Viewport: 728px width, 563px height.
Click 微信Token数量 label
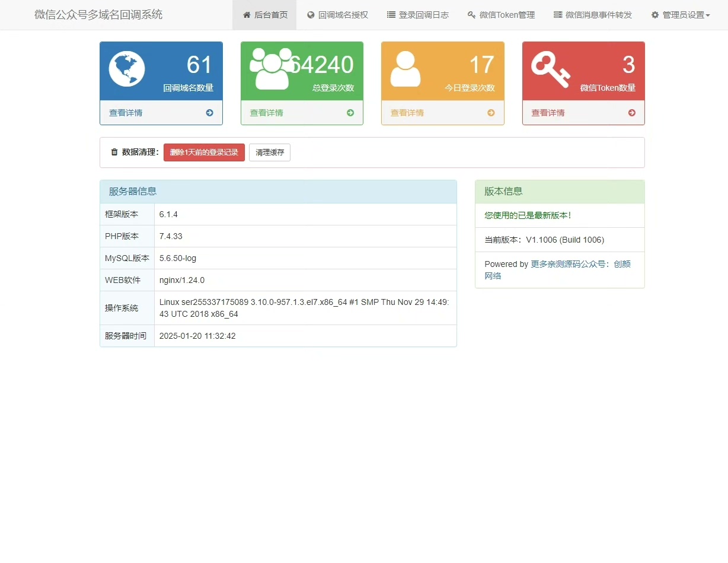coord(608,88)
